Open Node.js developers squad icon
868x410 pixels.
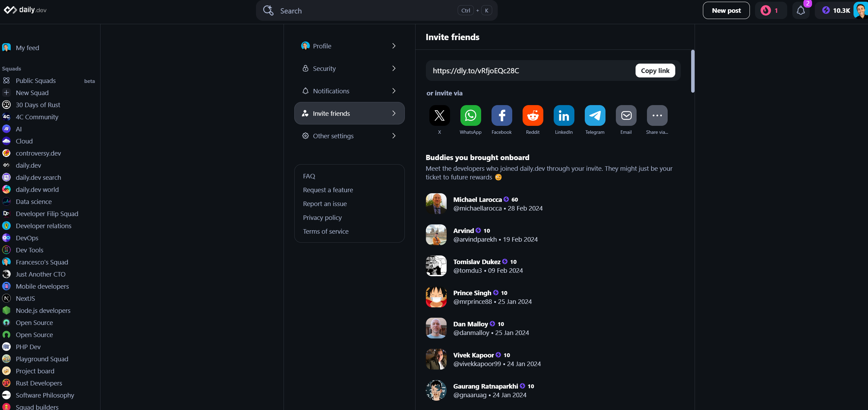point(6,310)
